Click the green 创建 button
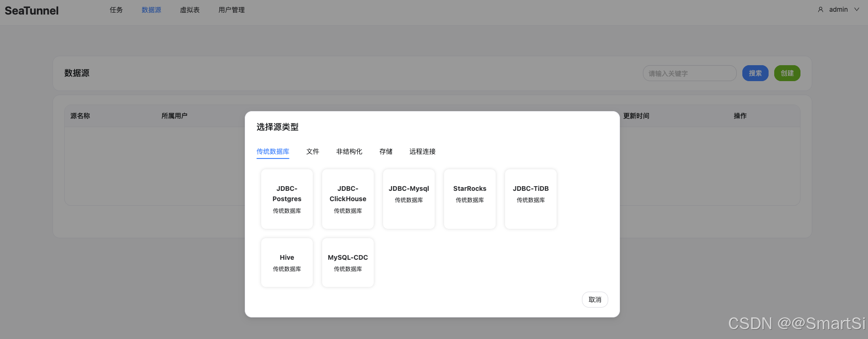 point(787,73)
